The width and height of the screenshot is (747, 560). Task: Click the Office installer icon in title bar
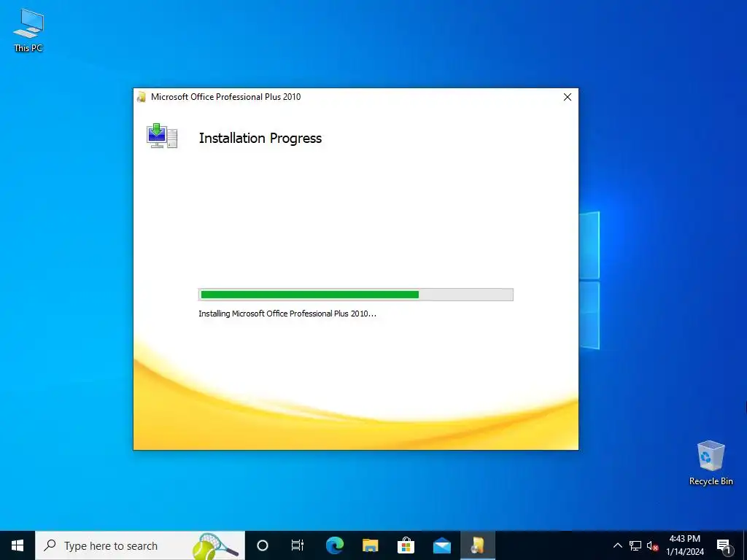pos(141,97)
